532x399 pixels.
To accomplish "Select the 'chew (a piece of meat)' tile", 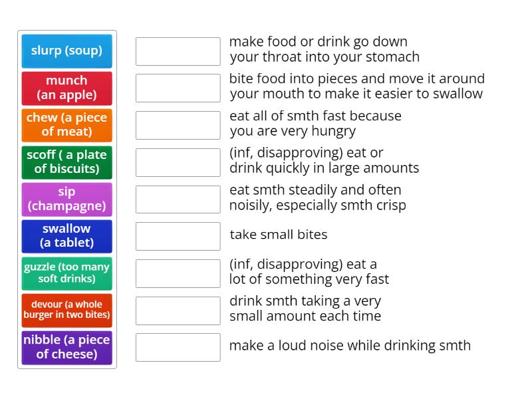I will [66, 125].
